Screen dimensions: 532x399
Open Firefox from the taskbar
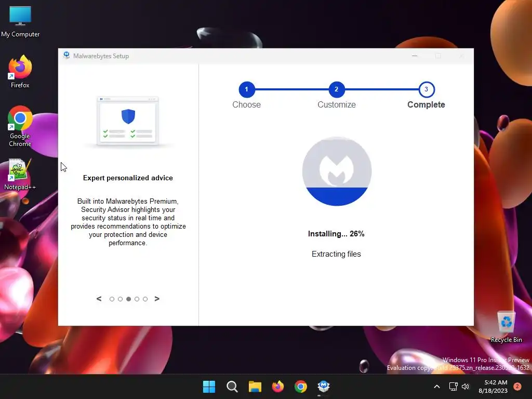pos(278,387)
